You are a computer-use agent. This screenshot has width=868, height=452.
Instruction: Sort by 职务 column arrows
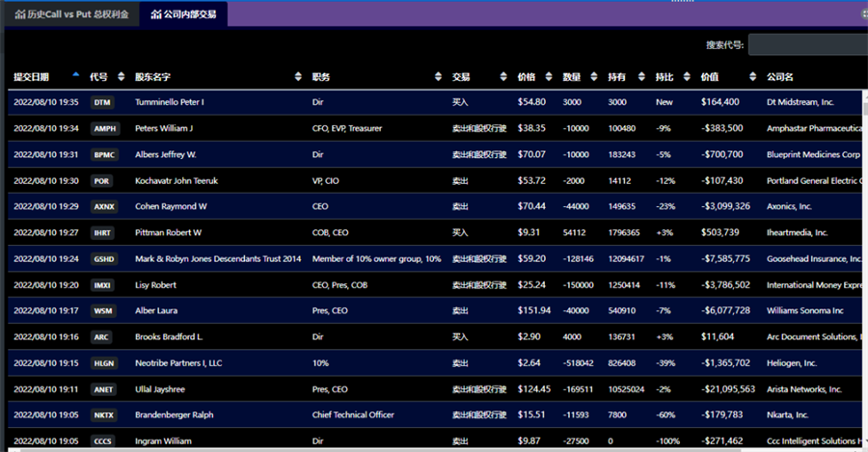(x=439, y=77)
